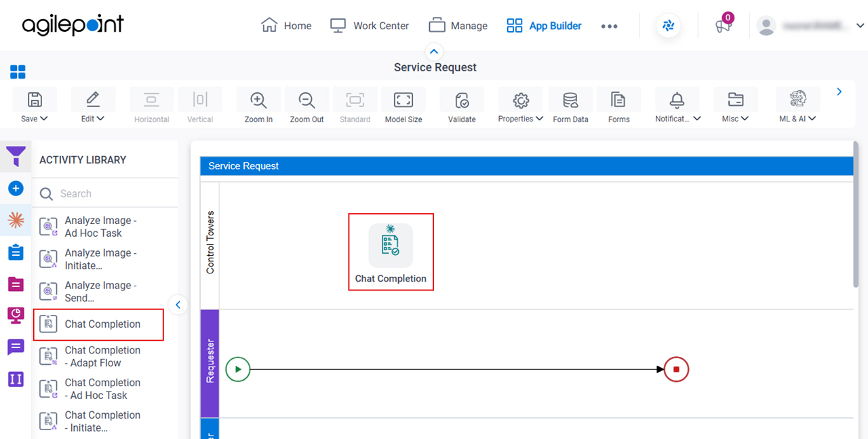
Task: Click the canvas vertical scrollbar
Action: click(856, 214)
